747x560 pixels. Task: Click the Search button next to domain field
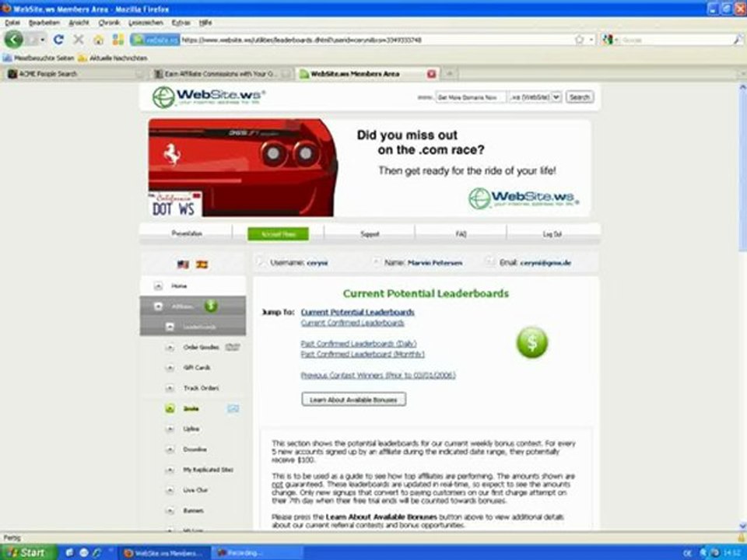(579, 97)
